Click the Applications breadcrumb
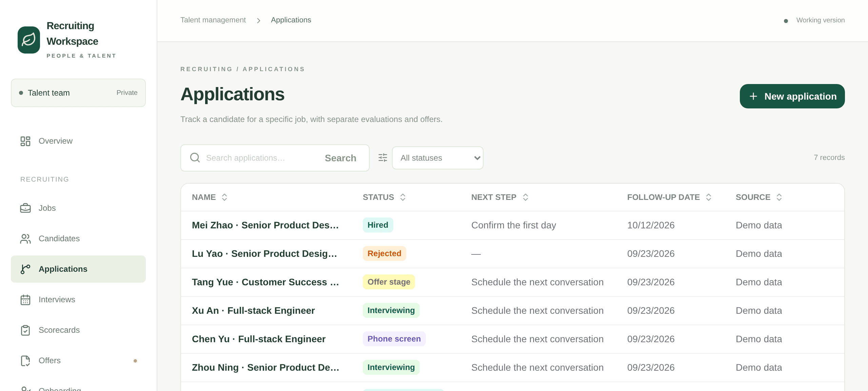 tap(291, 20)
